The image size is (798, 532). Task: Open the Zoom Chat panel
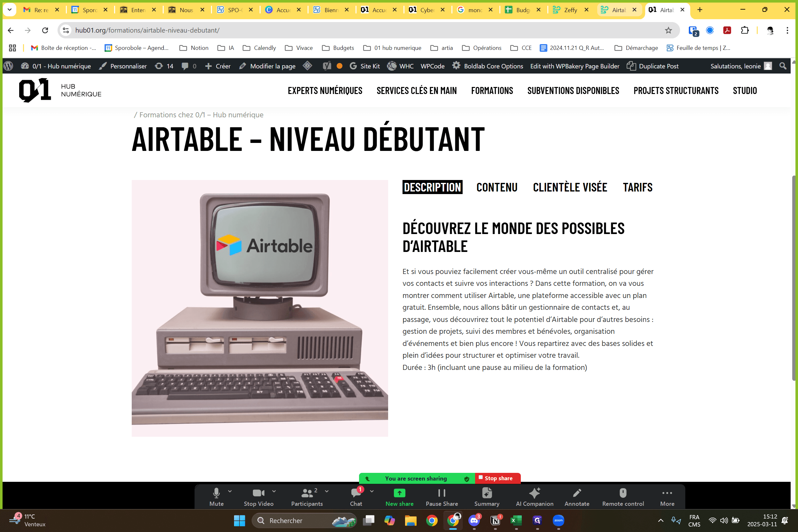click(356, 497)
